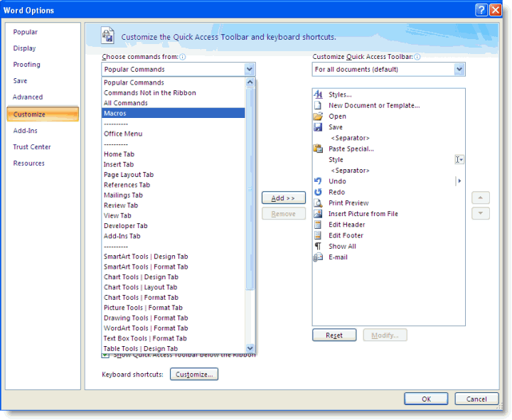Viewport: 512px width, 420px height.
Task: Choose Home Tab in dropdown list
Action: 174,154
